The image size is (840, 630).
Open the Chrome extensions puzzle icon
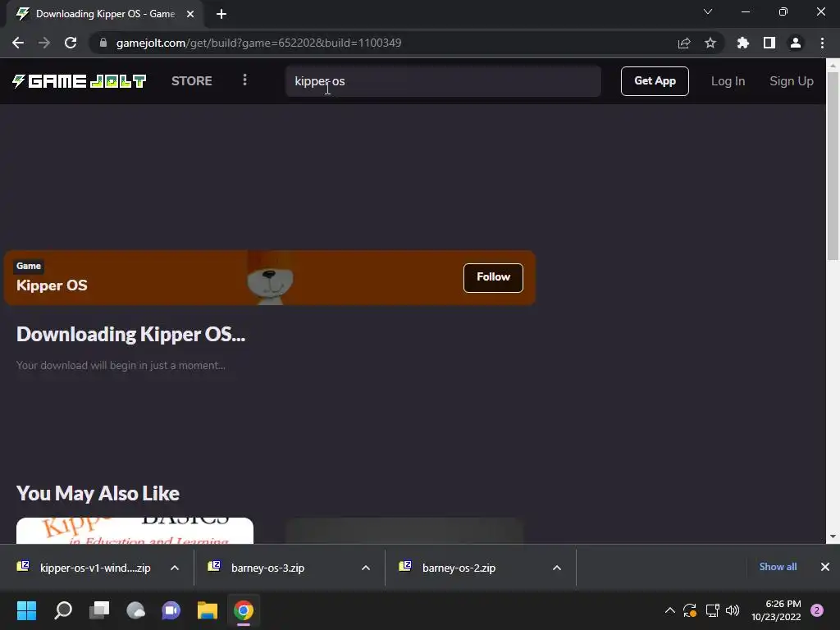pyautogui.click(x=743, y=43)
